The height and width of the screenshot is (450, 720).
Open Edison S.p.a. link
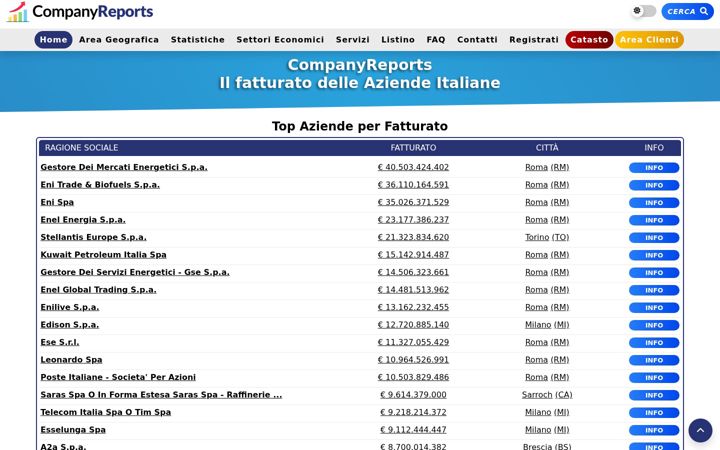pos(70,325)
